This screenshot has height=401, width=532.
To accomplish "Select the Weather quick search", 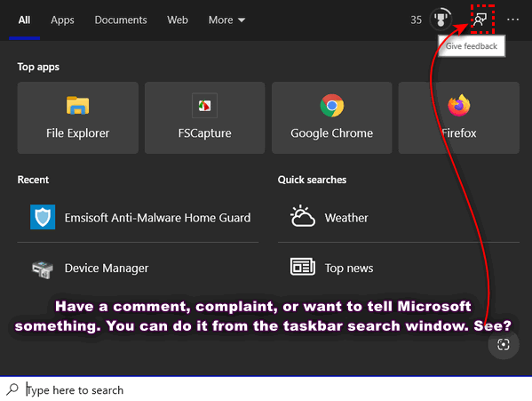I will coord(398,217).
